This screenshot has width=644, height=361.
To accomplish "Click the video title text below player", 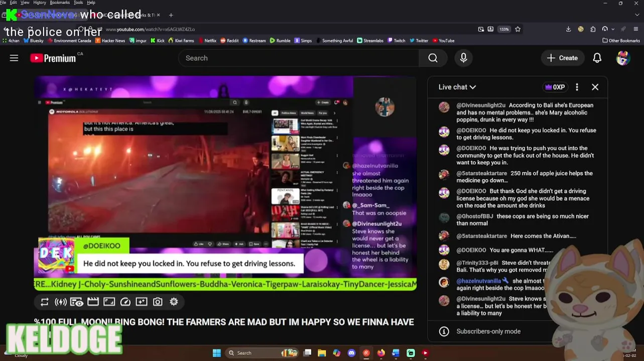I will (224, 322).
